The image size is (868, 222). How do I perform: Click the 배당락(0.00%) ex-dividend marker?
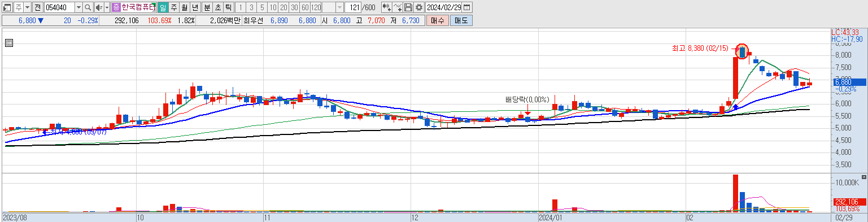tap(527, 99)
